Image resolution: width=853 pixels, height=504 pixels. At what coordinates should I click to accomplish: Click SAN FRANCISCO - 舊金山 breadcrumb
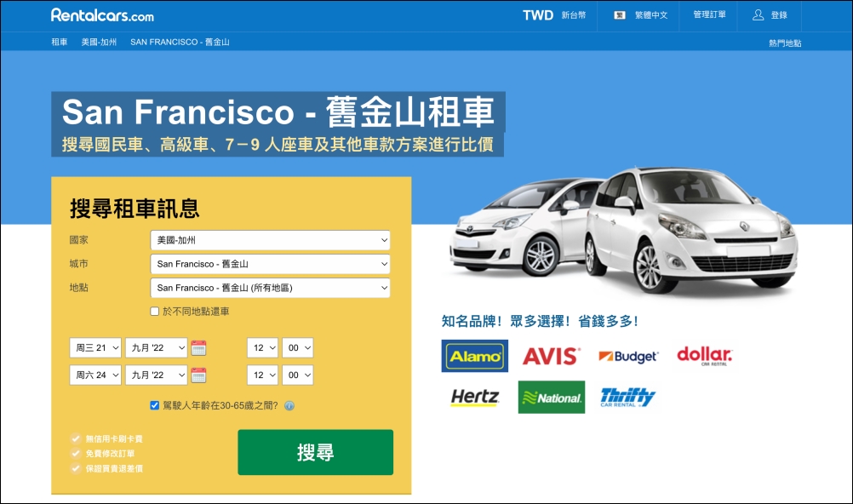(180, 42)
